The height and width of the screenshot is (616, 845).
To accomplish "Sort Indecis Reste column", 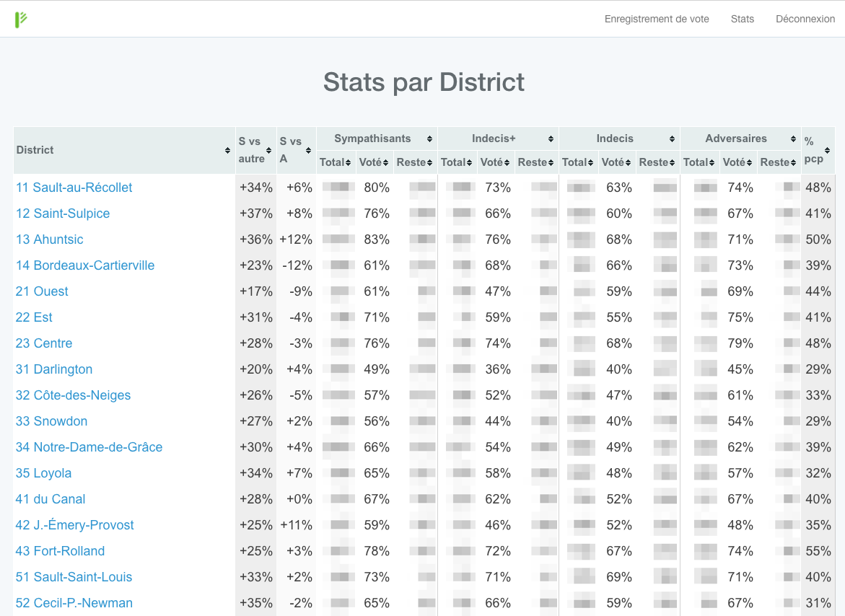I will click(657, 162).
